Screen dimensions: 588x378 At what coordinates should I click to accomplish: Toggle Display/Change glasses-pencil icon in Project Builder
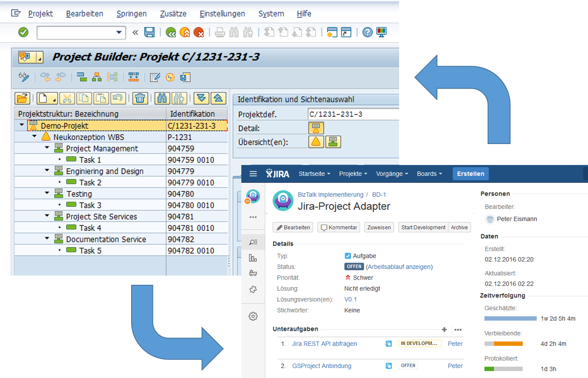(x=24, y=77)
